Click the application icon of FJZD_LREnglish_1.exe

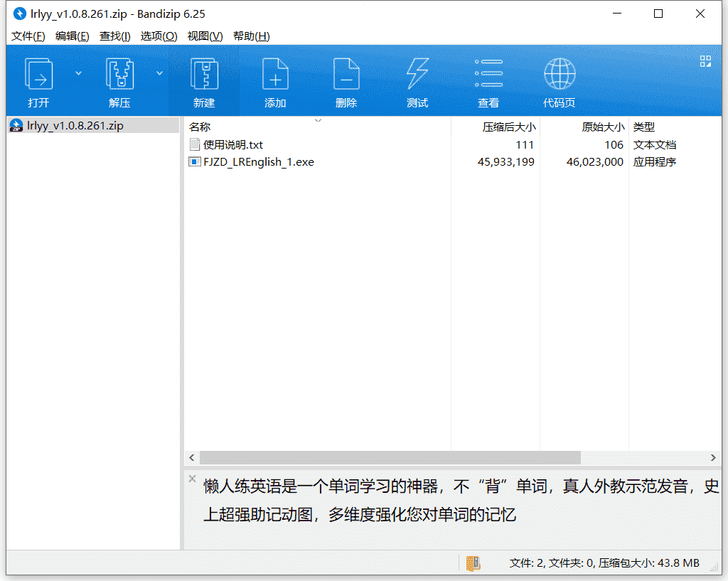tap(195, 162)
